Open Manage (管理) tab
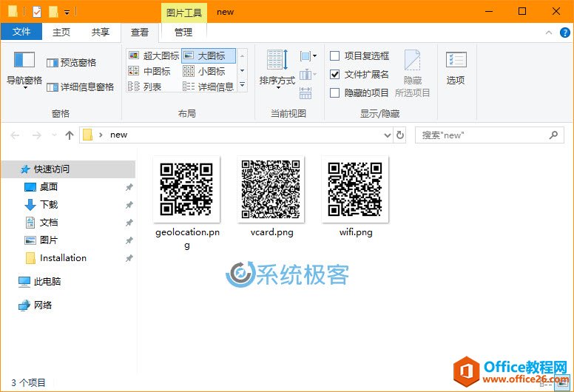 pyautogui.click(x=183, y=33)
